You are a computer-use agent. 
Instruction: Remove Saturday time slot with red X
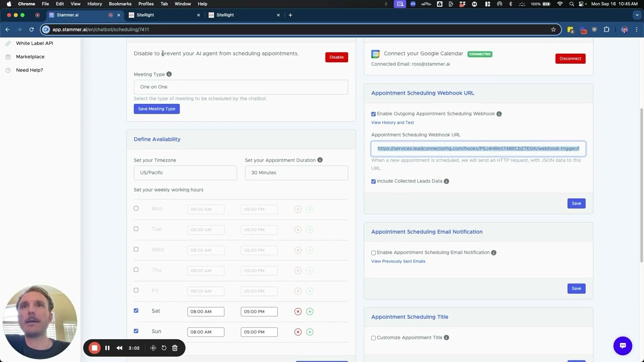click(x=298, y=311)
